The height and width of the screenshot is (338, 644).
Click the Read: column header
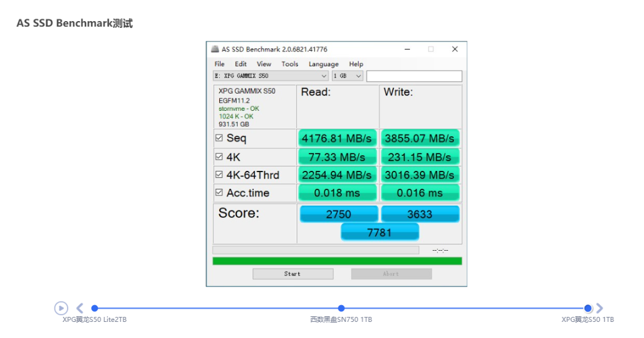316,92
